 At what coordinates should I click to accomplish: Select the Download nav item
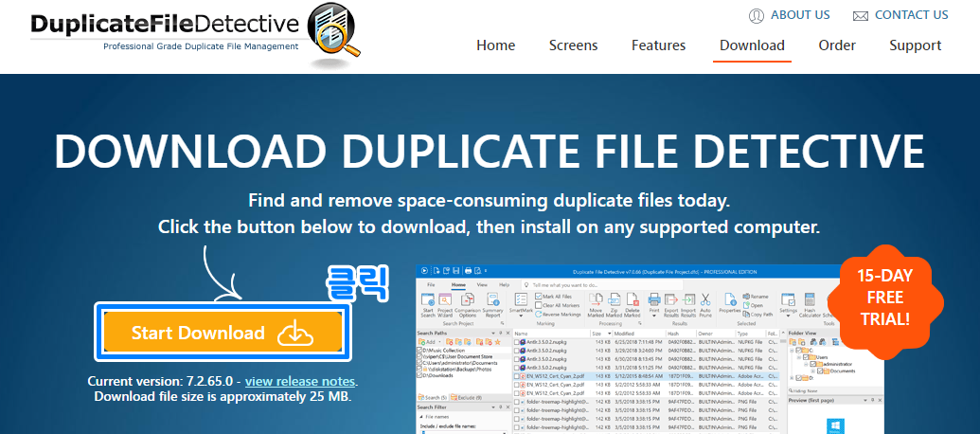click(x=752, y=45)
